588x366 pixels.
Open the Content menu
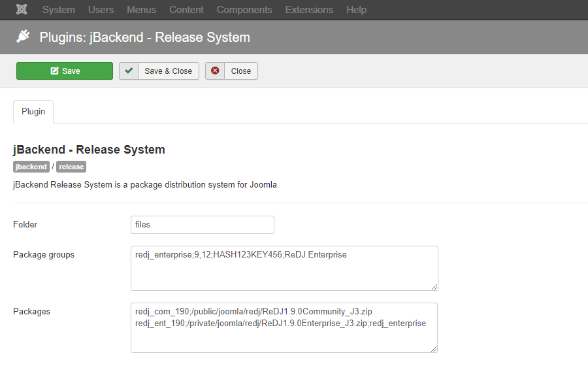186,10
